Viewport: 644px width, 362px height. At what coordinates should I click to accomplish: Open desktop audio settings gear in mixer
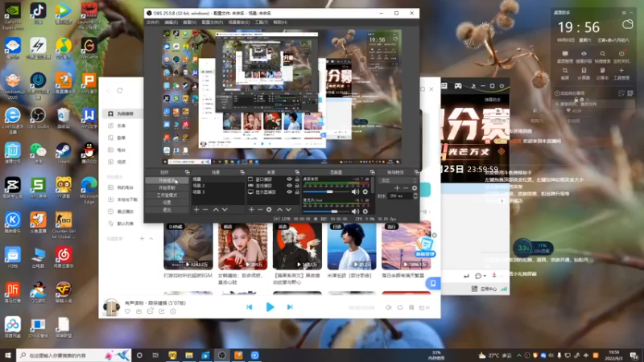(x=365, y=191)
